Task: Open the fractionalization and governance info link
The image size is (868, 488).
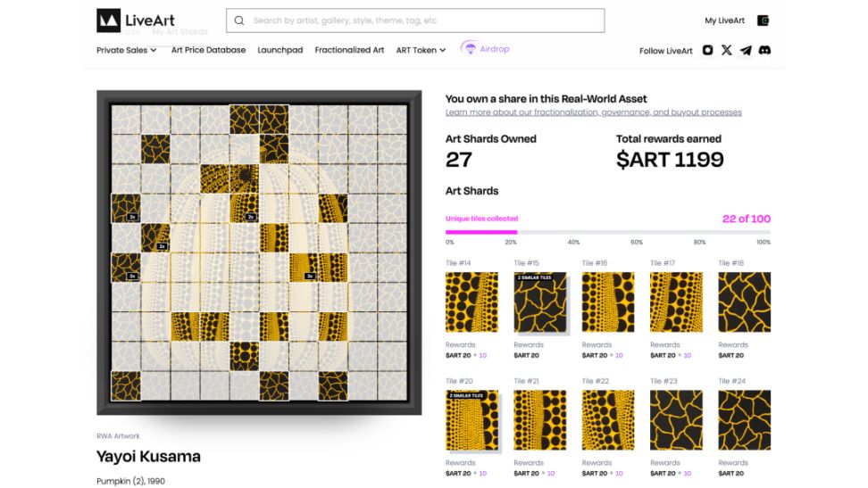Action: 593,112
